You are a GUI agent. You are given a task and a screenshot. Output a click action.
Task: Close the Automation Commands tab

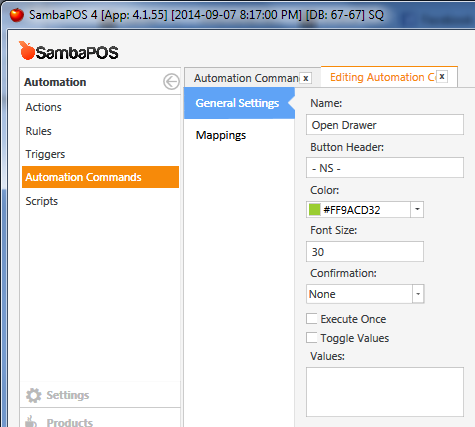tap(306, 78)
